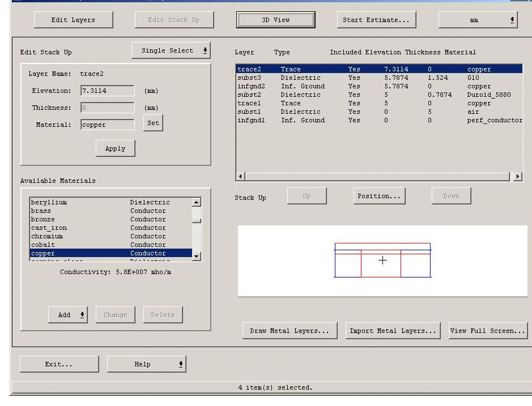Click Import Metal Layers button
The image size is (532, 406).
(393, 331)
